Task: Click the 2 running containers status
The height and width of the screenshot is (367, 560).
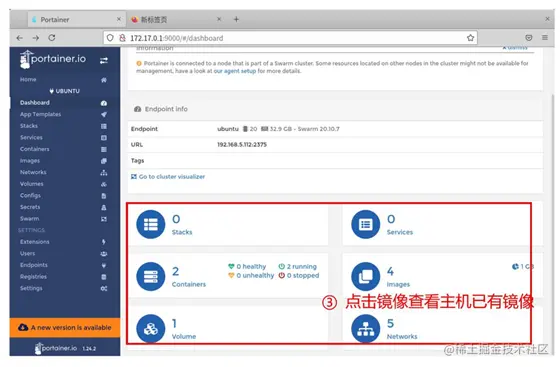Action: [x=298, y=267]
